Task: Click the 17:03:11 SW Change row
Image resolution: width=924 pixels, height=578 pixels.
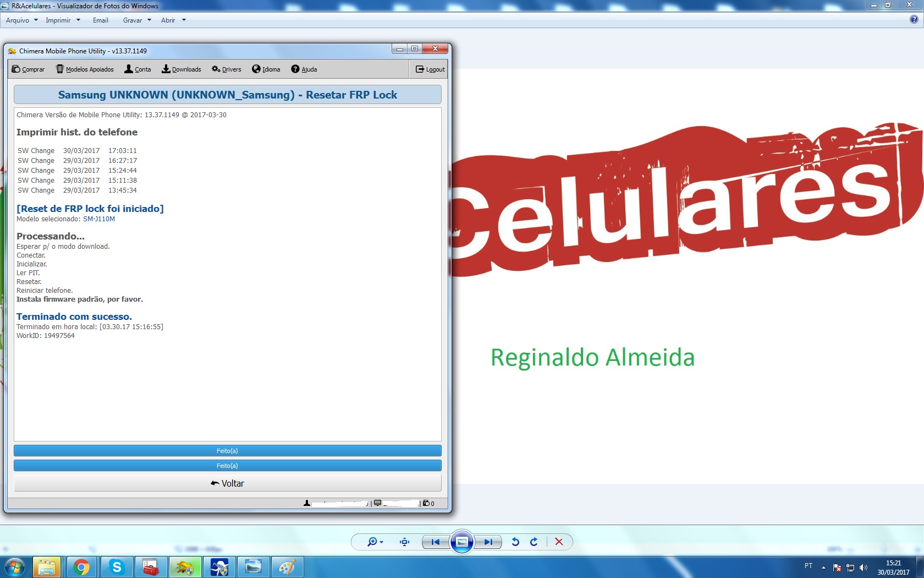Action: (x=77, y=151)
